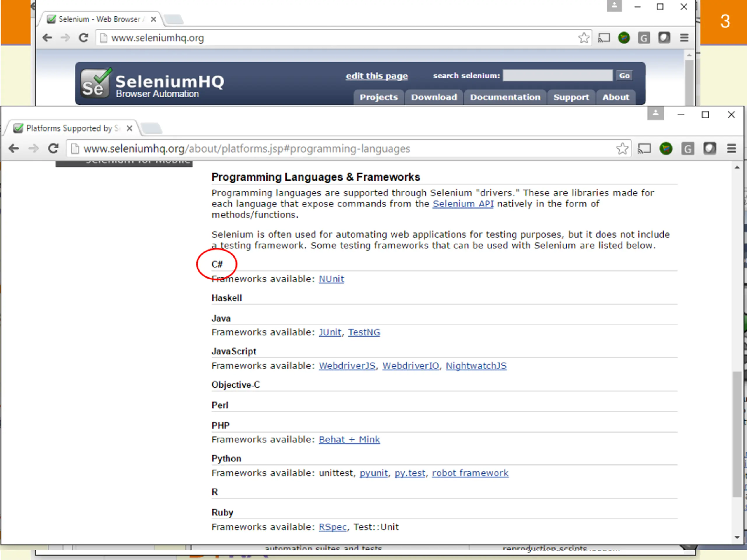Click the cast icon in the front toolbar

[644, 148]
